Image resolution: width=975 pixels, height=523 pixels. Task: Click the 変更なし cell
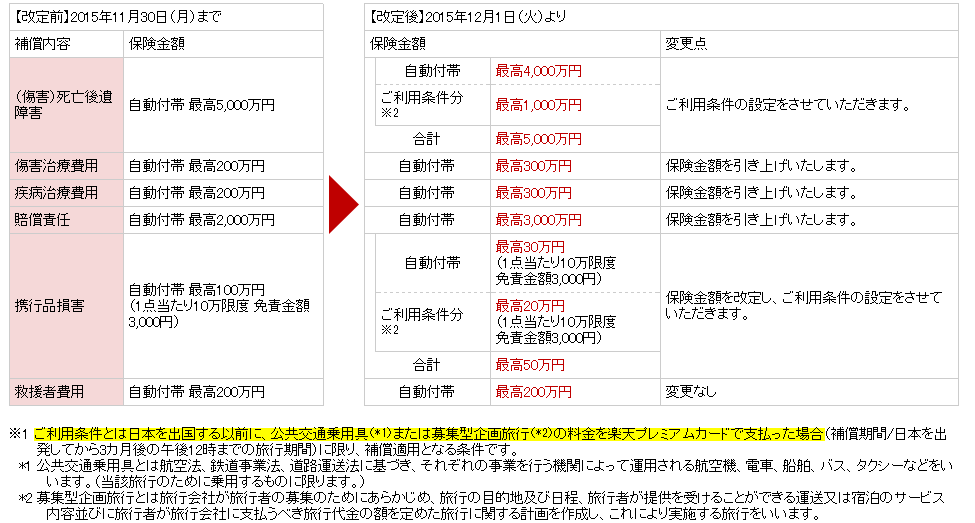coord(691,392)
